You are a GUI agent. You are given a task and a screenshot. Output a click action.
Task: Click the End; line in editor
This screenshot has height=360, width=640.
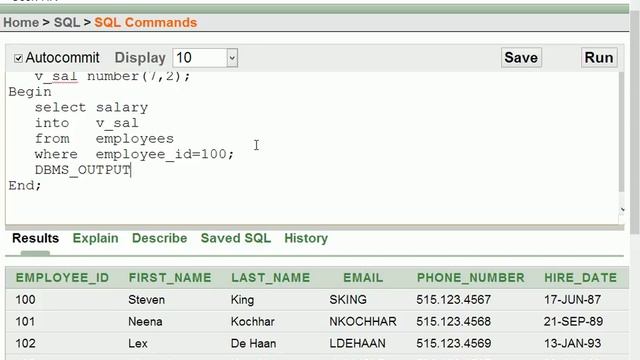click(x=25, y=185)
